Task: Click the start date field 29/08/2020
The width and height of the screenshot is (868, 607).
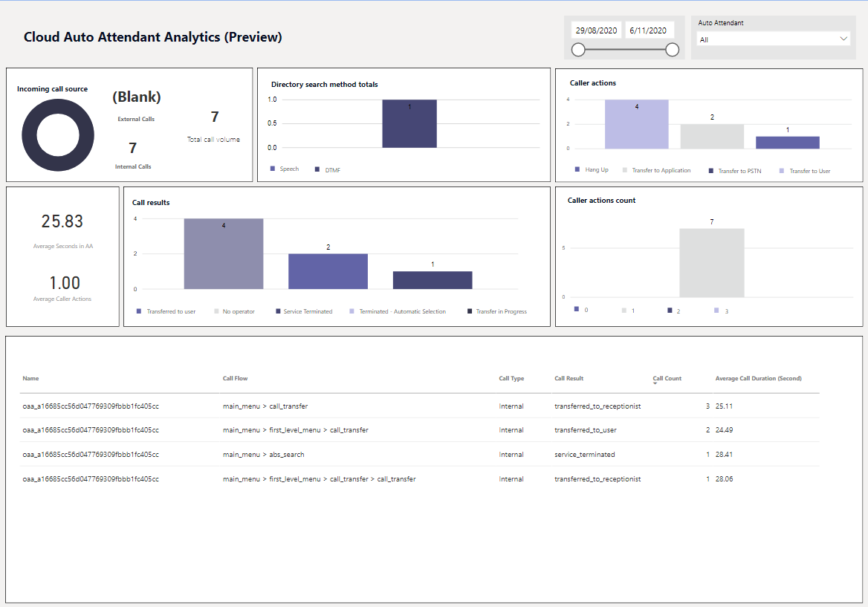Action: pyautogui.click(x=596, y=30)
